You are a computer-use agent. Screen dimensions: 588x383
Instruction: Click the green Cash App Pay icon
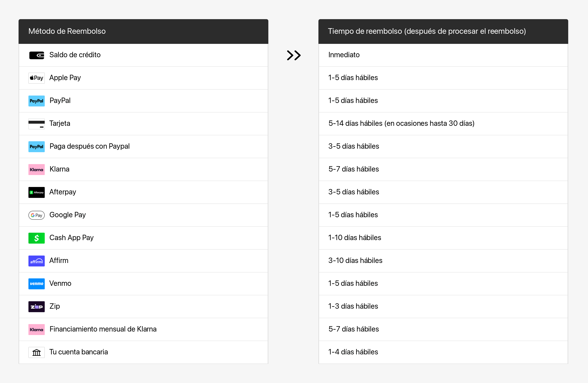point(36,238)
